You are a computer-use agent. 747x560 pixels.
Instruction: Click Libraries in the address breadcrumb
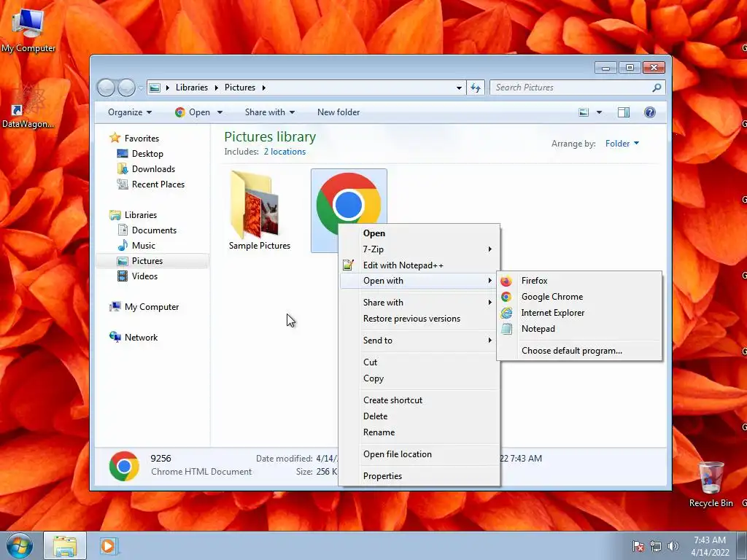tap(192, 87)
